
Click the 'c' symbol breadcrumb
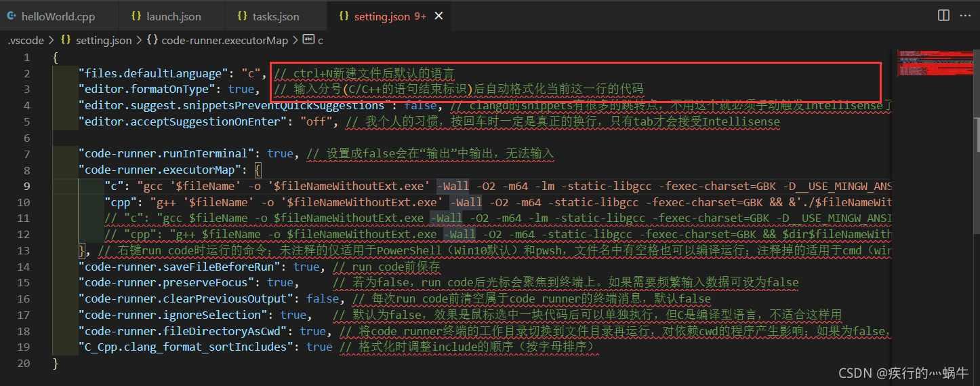click(313, 41)
